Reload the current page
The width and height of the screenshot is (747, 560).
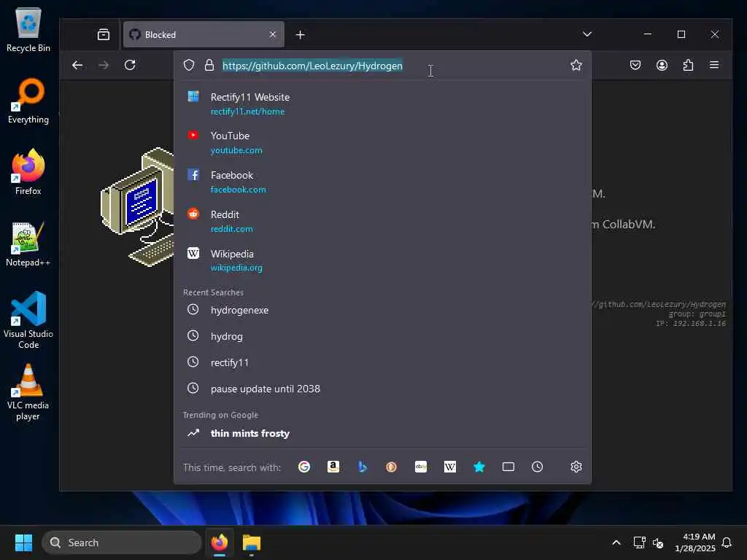tap(130, 65)
